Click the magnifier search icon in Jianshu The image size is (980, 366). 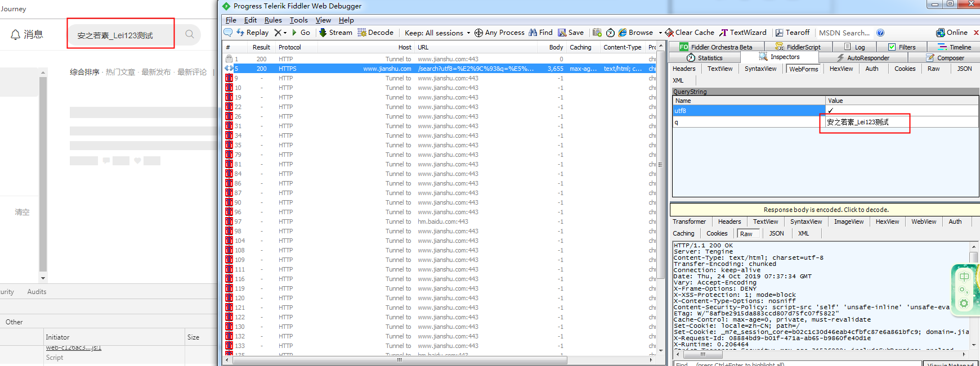(x=190, y=34)
